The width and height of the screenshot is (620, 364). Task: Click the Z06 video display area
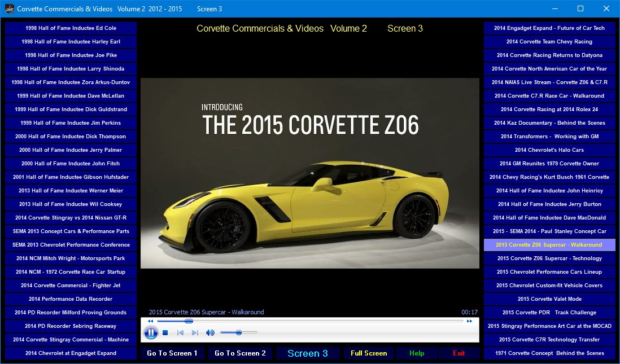310,173
